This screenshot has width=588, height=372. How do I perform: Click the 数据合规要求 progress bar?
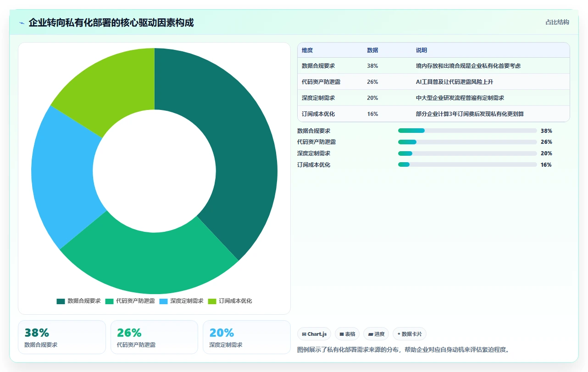467,131
